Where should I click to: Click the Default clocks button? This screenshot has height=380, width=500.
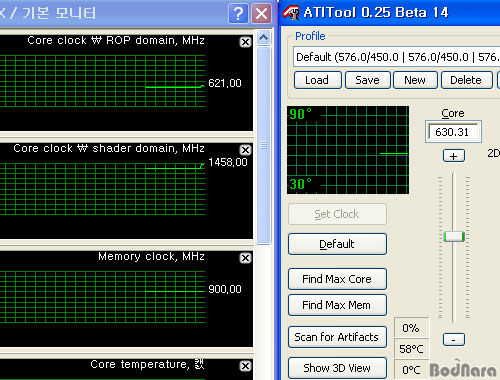pos(337,244)
